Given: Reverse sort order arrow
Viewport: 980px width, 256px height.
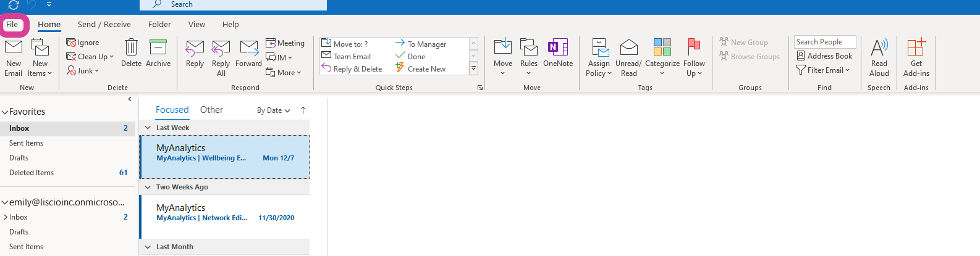Looking at the screenshot, I should [303, 110].
